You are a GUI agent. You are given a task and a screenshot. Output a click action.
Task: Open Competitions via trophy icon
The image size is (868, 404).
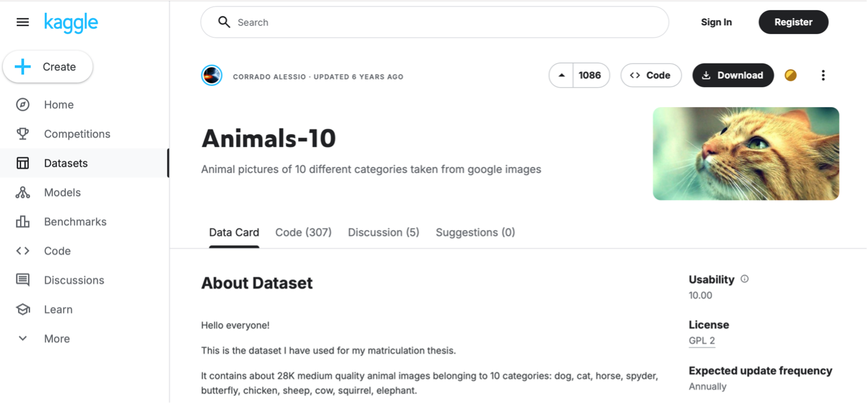tap(22, 134)
